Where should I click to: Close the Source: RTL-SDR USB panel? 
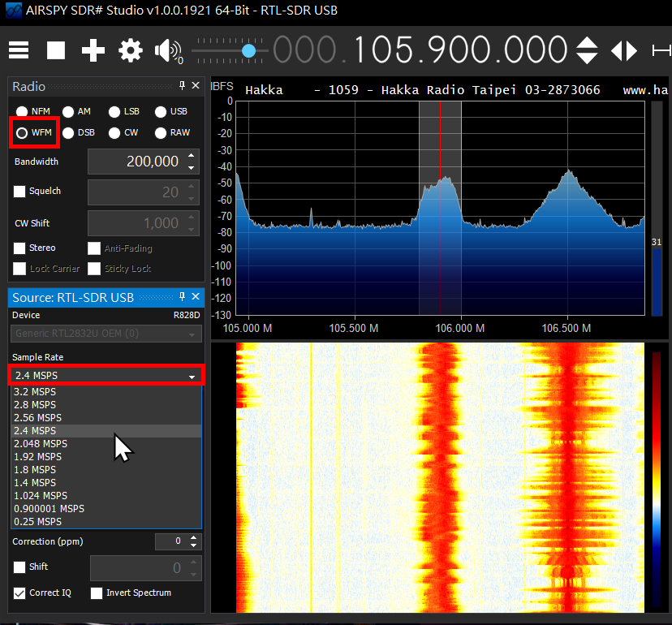coord(195,298)
